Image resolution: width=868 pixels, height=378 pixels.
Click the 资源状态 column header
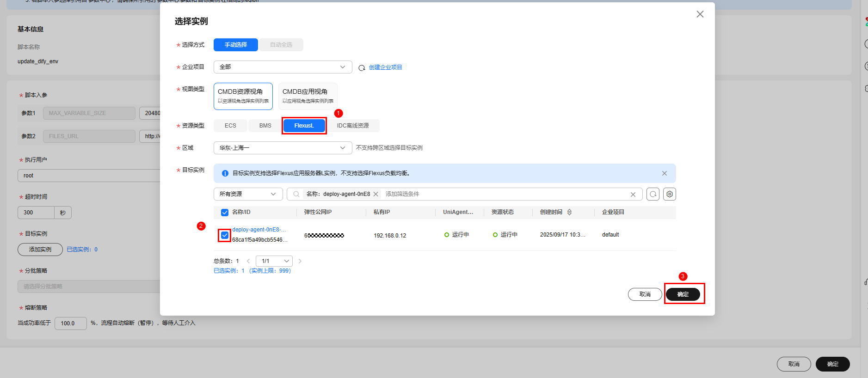point(503,212)
